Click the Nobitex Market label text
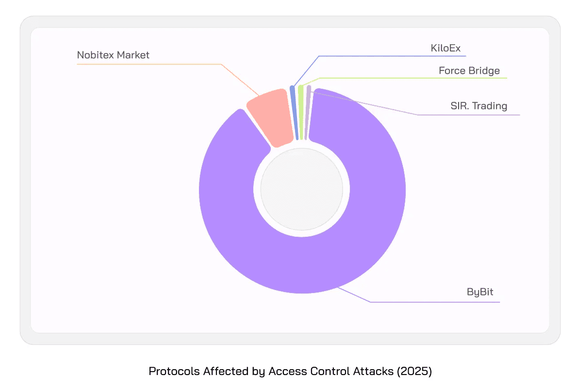Viewport: 577px width, 392px height. tap(113, 55)
